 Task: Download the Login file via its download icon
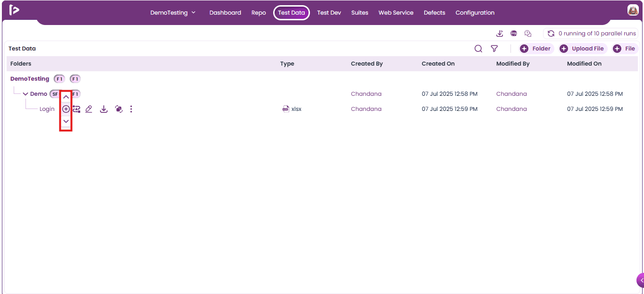pyautogui.click(x=104, y=109)
